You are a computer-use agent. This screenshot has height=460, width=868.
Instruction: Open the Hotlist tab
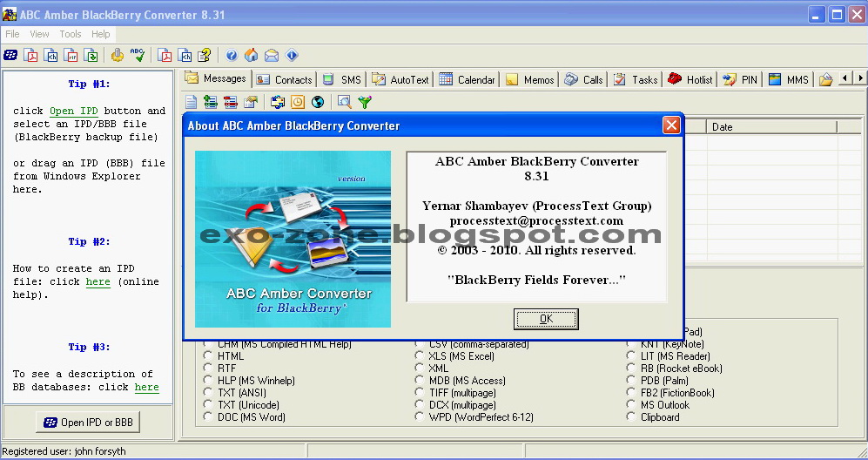pyautogui.click(x=690, y=80)
